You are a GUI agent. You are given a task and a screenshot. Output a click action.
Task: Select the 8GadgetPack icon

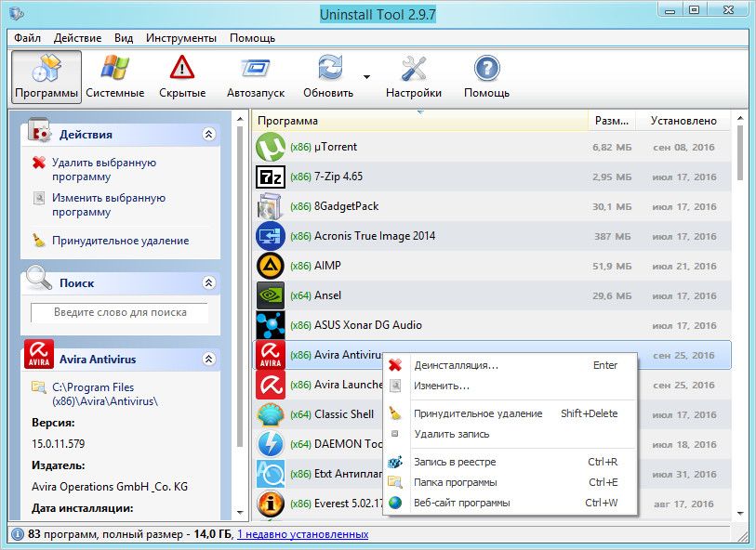tap(270, 206)
